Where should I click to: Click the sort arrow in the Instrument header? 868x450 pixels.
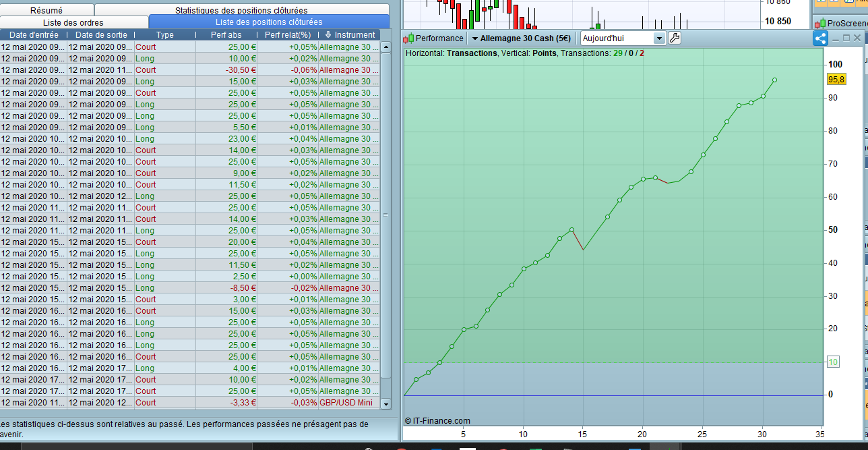pyautogui.click(x=328, y=35)
